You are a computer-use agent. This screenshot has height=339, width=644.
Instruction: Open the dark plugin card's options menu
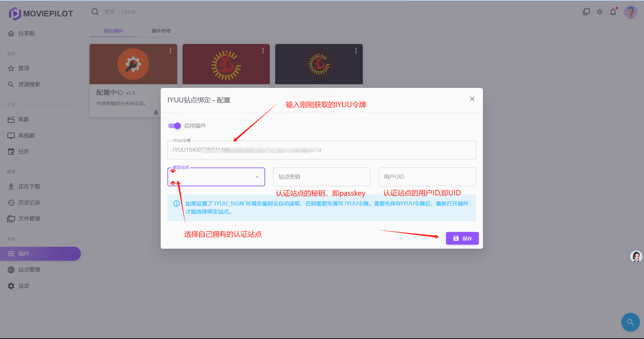[356, 51]
